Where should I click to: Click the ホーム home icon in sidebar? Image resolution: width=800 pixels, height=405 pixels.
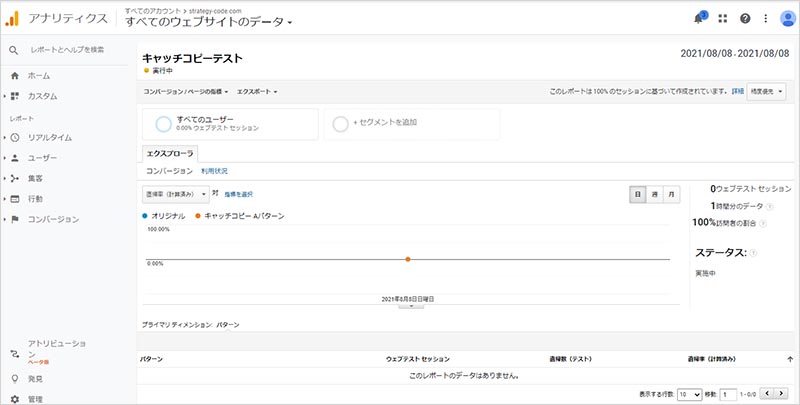click(15, 76)
